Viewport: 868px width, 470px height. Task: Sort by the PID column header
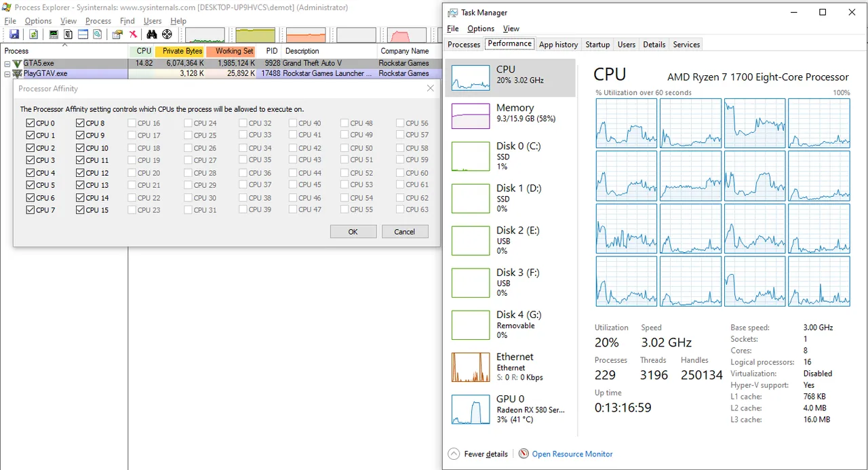coord(269,51)
